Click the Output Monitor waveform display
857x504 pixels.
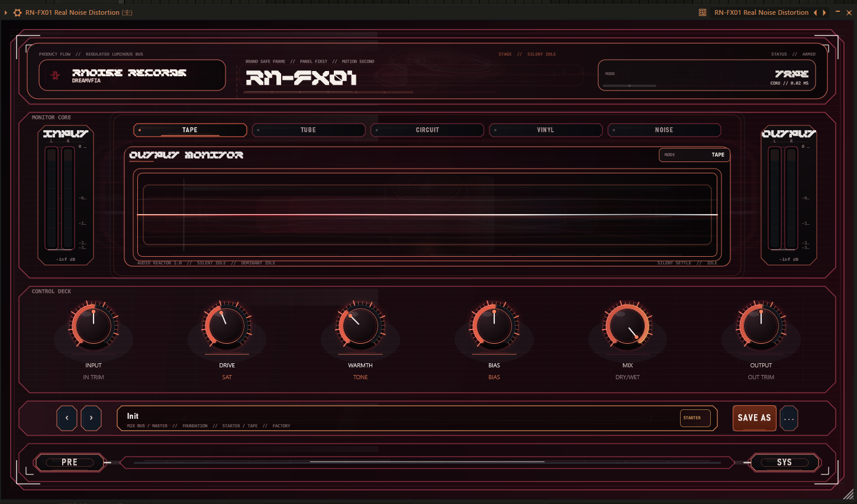coord(427,214)
